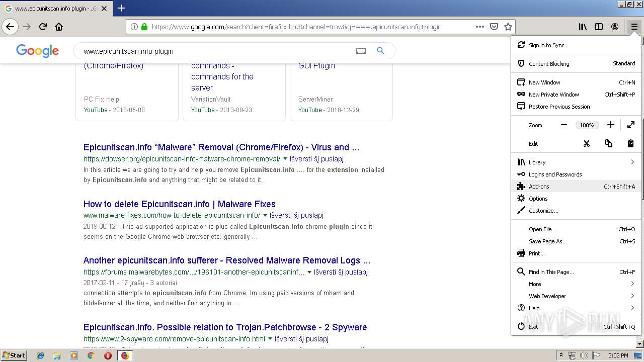Translate dowser.org result via Išversti link
The width and height of the screenshot is (644, 362).
(316, 159)
